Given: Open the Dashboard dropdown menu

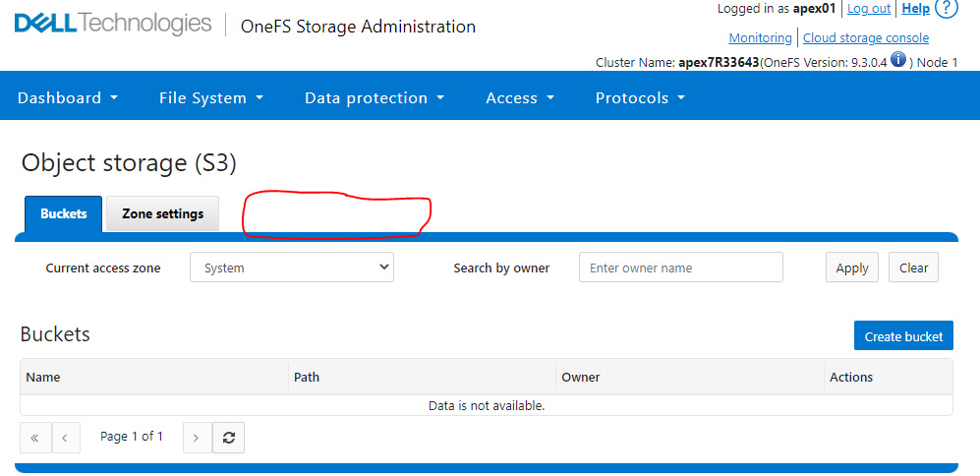Looking at the screenshot, I should (x=68, y=98).
